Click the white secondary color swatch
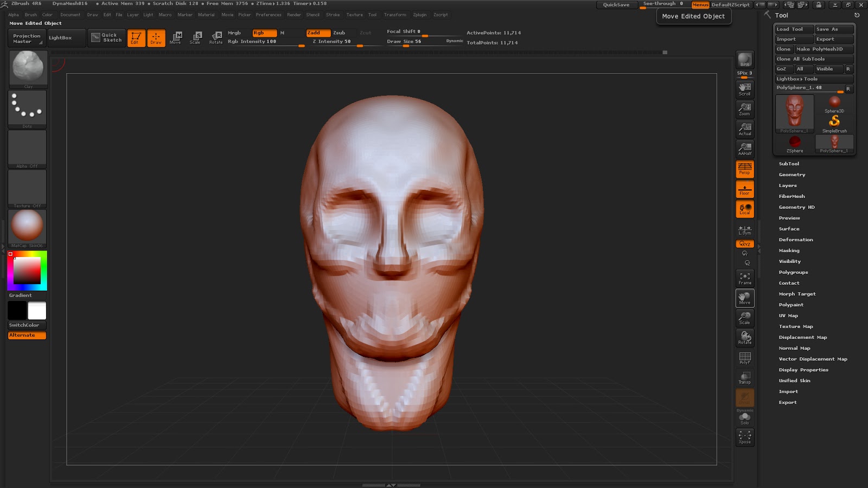The width and height of the screenshot is (868, 488). coord(37,311)
